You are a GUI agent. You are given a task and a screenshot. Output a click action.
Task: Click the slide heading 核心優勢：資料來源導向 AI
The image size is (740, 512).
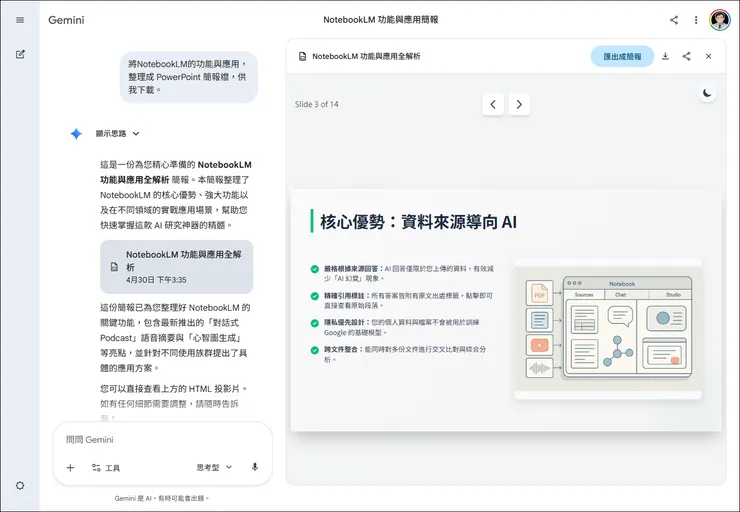[x=419, y=221]
